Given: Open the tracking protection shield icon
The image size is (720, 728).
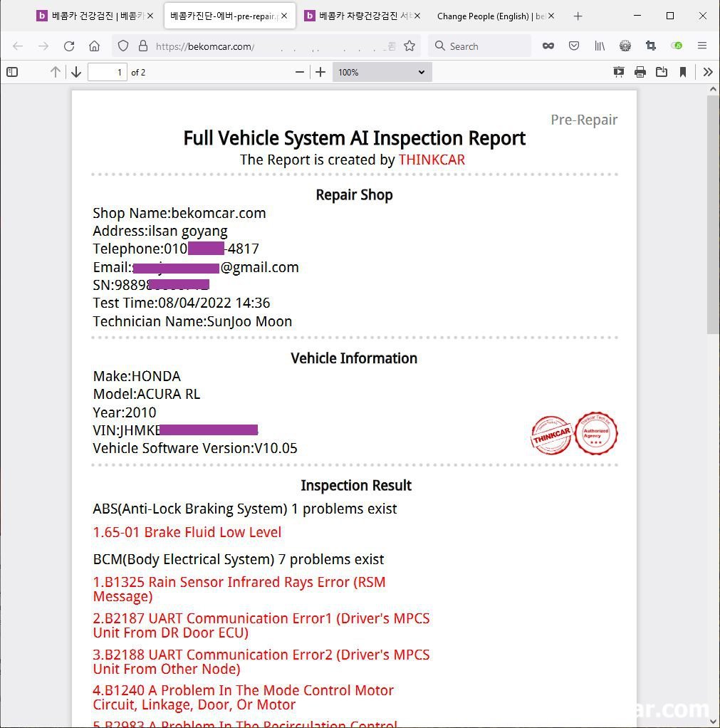Looking at the screenshot, I should 123,46.
